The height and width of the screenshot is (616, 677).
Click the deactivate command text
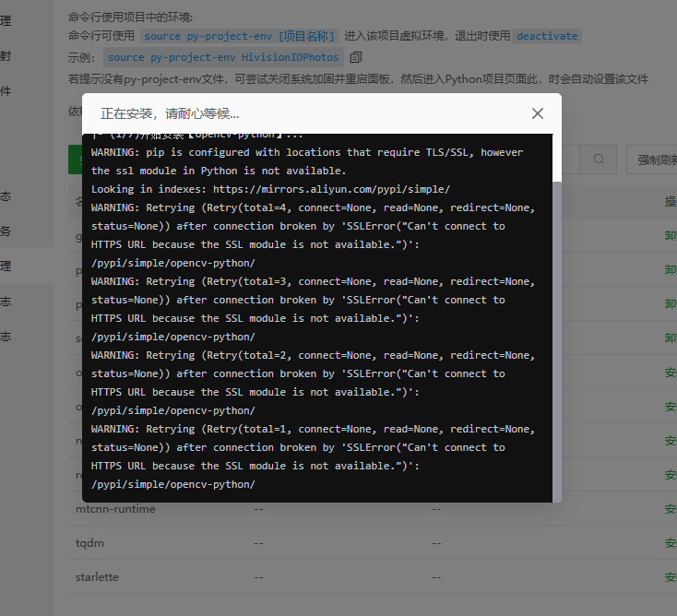click(547, 36)
